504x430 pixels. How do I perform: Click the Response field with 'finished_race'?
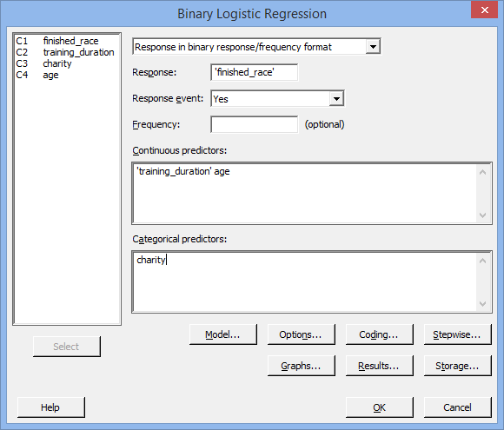pos(255,72)
